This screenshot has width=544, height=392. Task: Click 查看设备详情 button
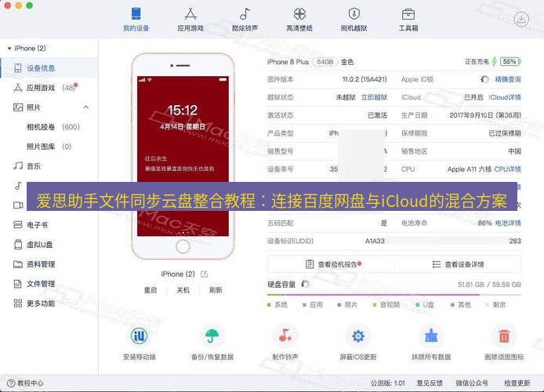point(458,264)
